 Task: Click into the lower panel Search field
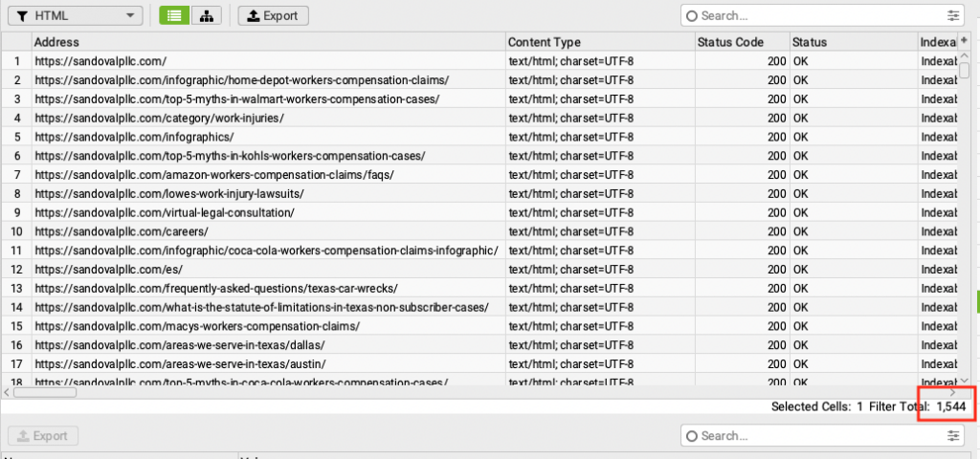coord(818,436)
